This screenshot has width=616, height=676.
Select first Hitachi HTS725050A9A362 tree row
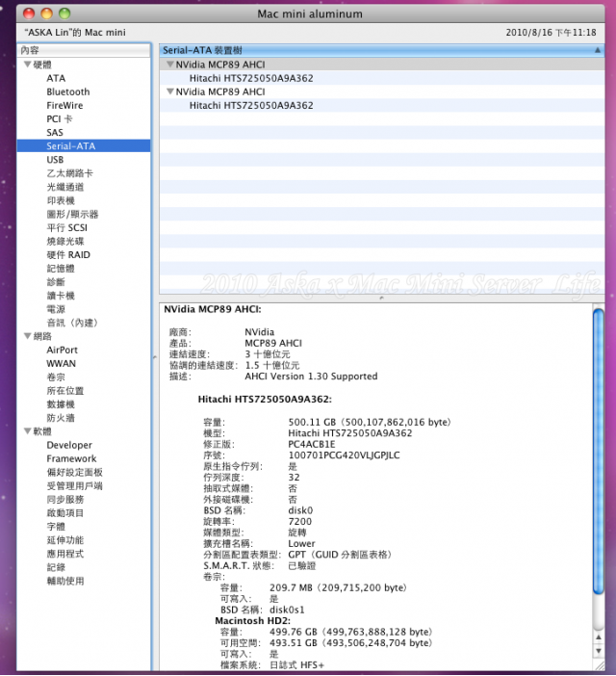tap(382, 78)
